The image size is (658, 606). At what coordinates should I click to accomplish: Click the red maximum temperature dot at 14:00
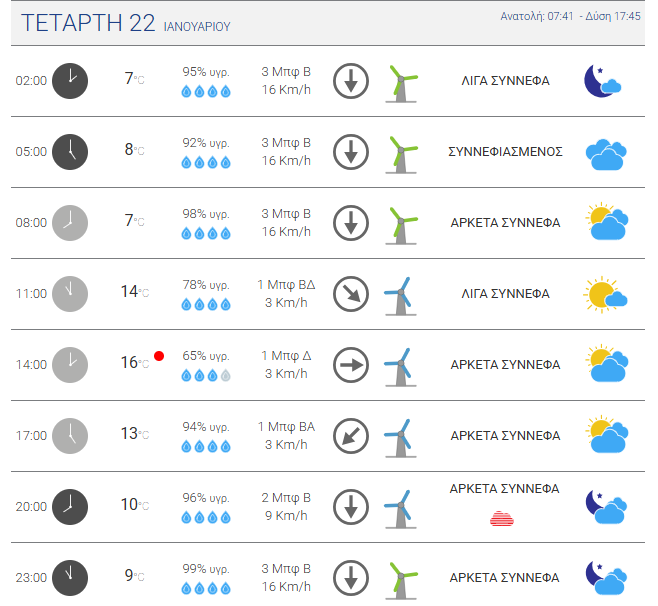(159, 356)
